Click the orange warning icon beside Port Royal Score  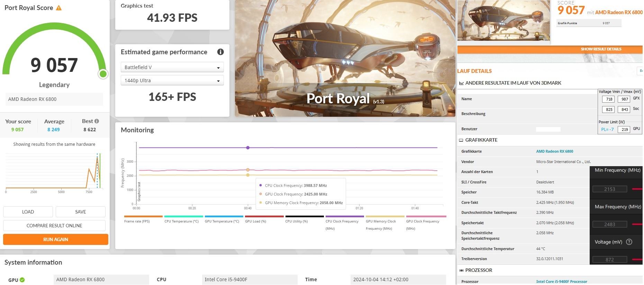coord(59,8)
